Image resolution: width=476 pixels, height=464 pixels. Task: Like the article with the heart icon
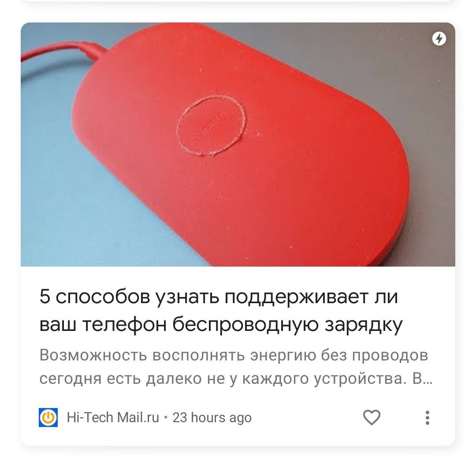[x=372, y=418]
